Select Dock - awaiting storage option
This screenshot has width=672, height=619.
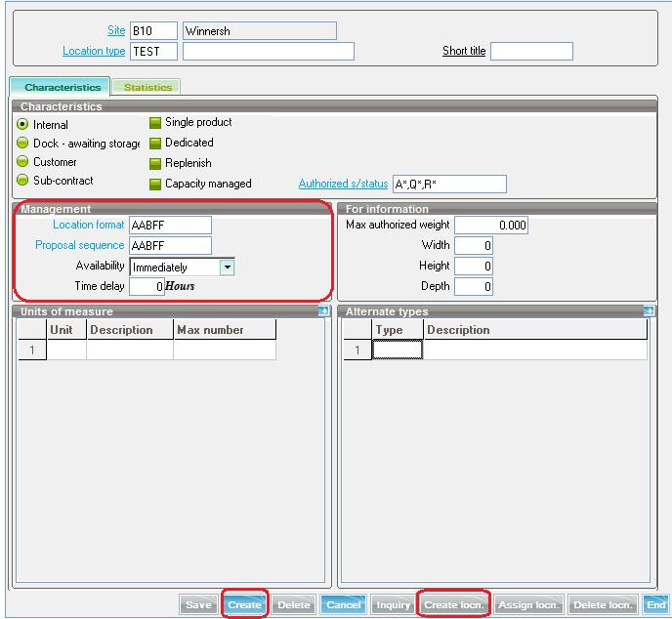[22, 143]
